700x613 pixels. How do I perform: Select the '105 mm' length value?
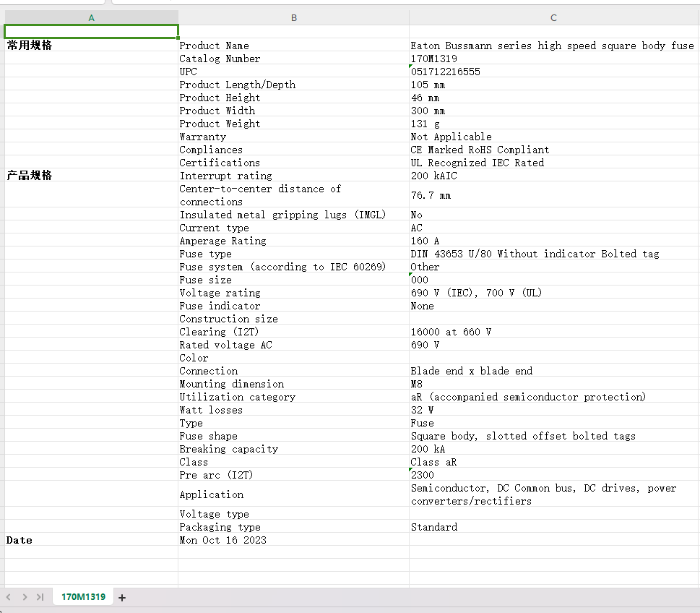(x=554, y=85)
